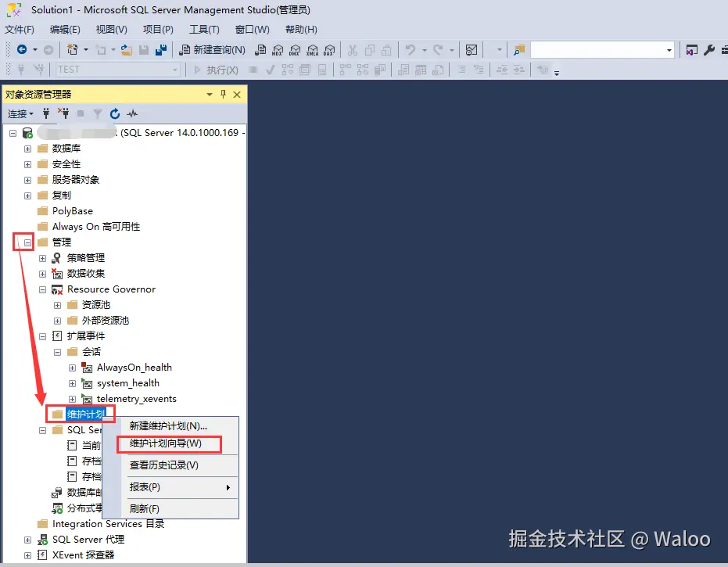Choose 刷新(F) from context menu
The image size is (728, 567).
(170, 509)
